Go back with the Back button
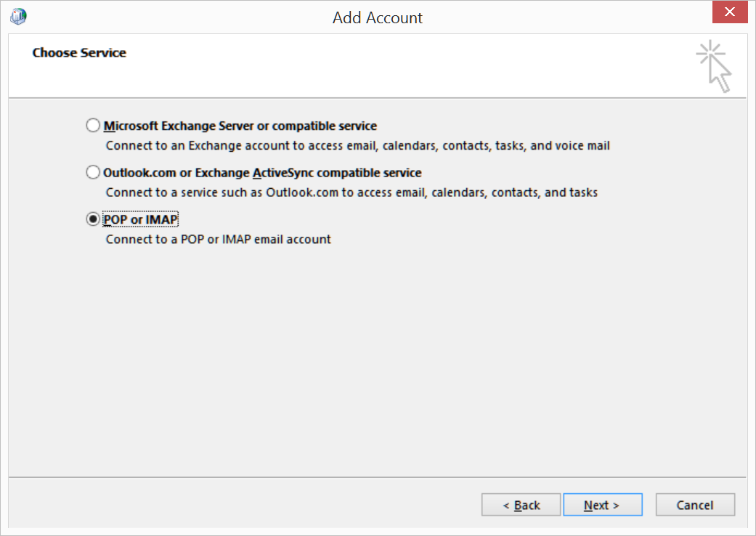This screenshot has height=536, width=756. point(521,505)
